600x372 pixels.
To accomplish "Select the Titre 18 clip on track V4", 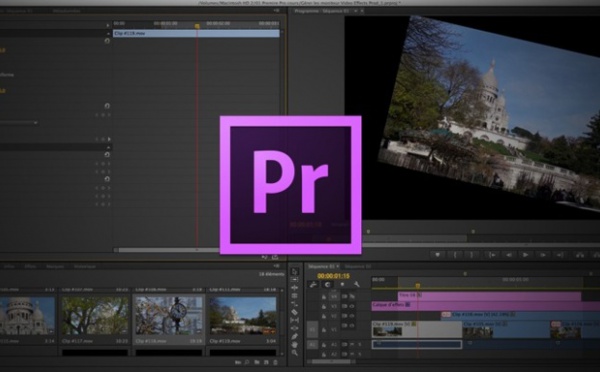I will [x=489, y=296].
